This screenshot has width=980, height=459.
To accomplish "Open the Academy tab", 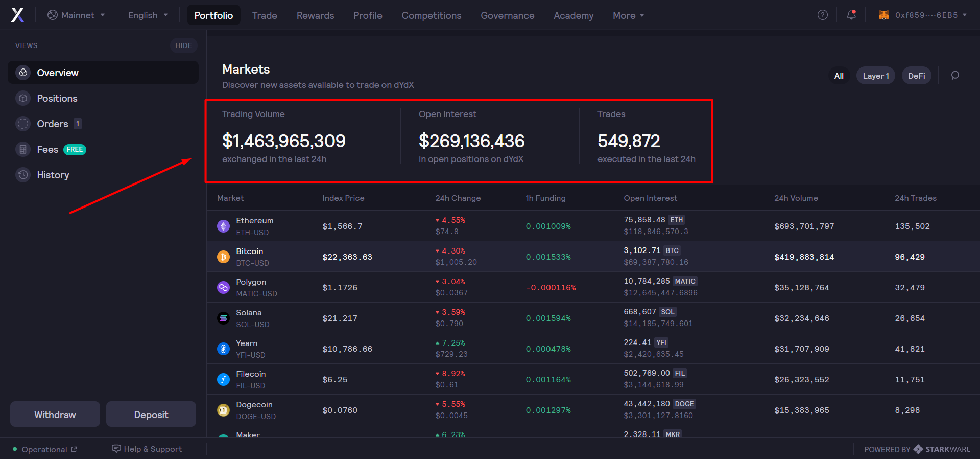I will click(573, 15).
